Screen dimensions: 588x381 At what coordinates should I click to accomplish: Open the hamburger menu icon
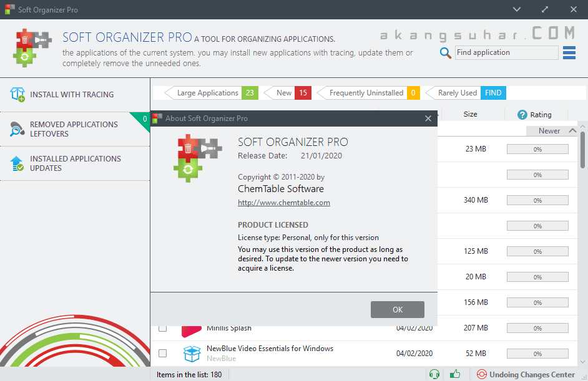pos(569,53)
